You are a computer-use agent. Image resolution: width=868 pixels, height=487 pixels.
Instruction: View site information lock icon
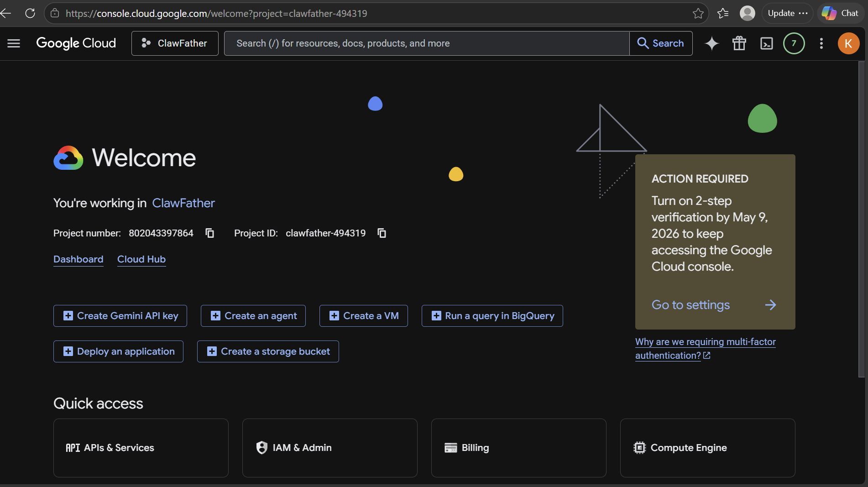[x=55, y=13]
